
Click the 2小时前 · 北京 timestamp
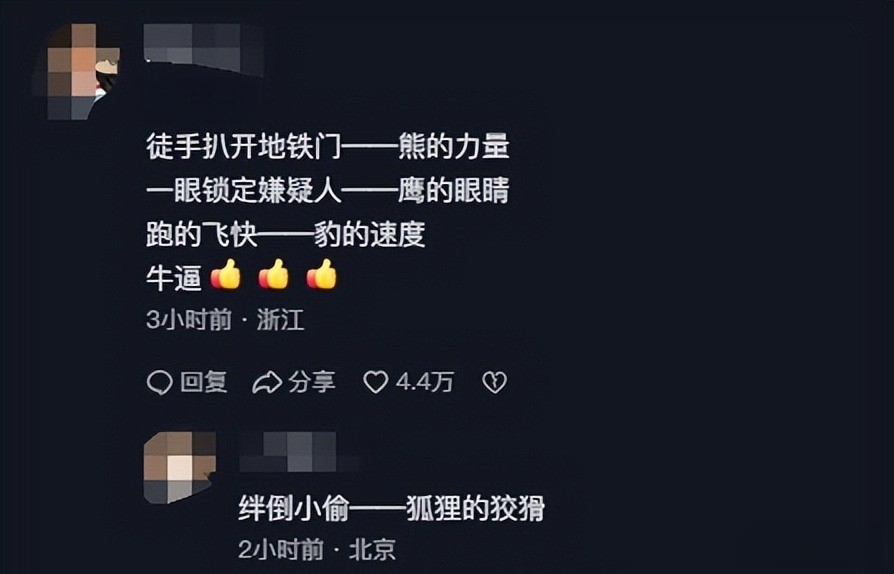click(317, 549)
